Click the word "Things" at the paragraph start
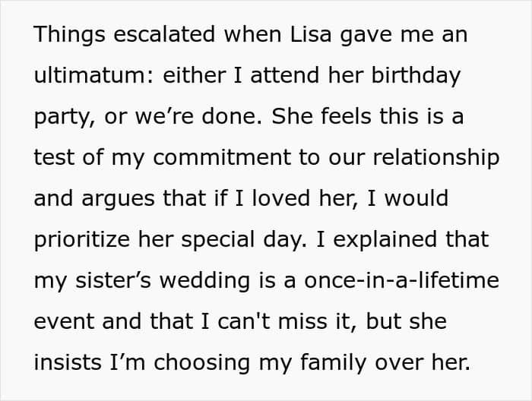The height and width of the screenshot is (401, 532). 70,35
